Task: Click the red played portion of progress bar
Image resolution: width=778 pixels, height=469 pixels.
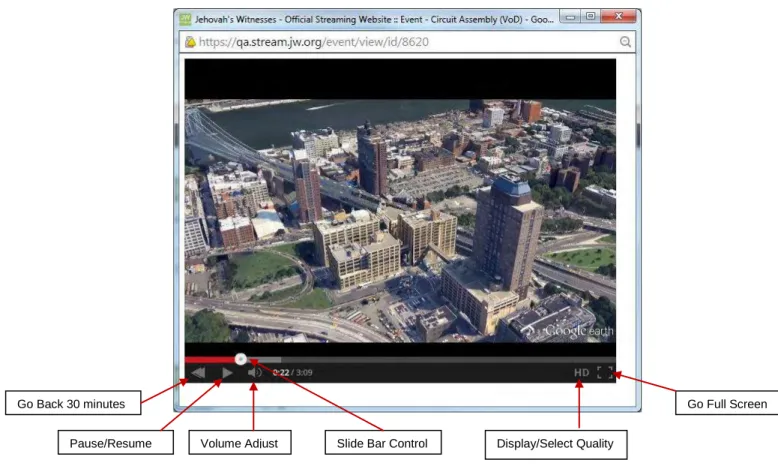Action: pyautogui.click(x=210, y=359)
